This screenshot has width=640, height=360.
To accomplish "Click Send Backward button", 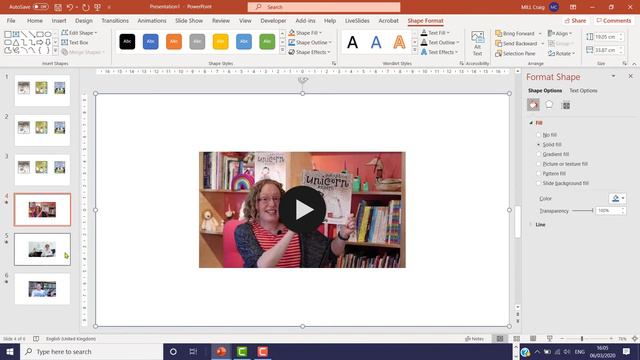I will [x=516, y=43].
